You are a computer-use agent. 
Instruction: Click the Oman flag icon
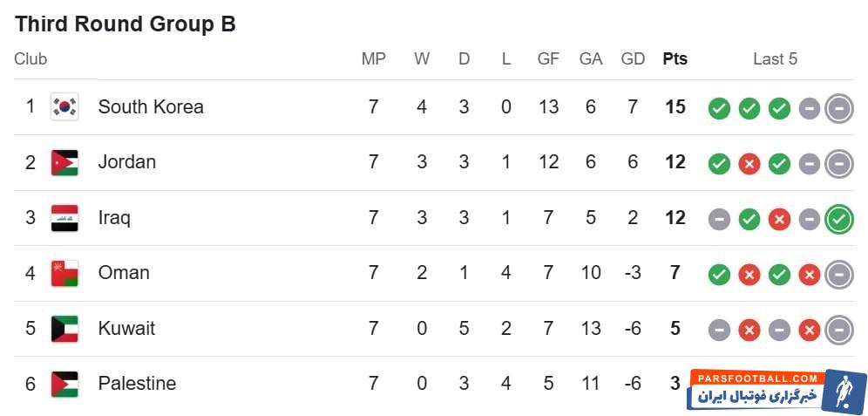tap(64, 273)
